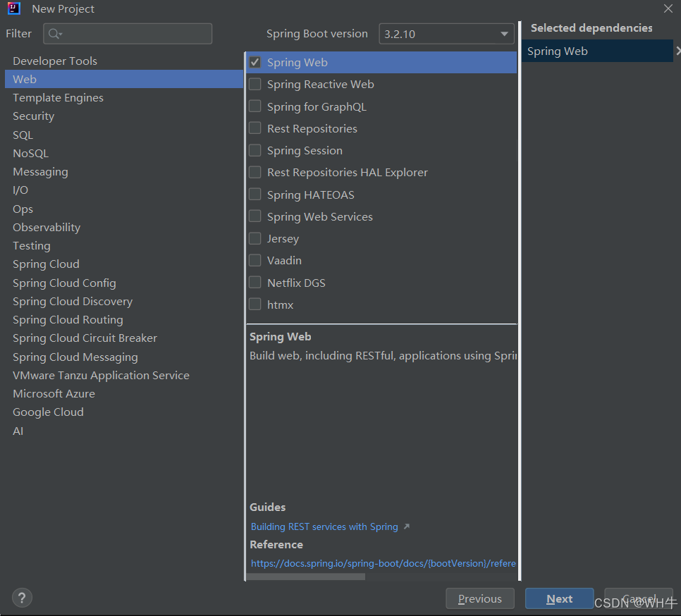The width and height of the screenshot is (681, 616).
Task: Click the Next button
Action: (x=560, y=598)
